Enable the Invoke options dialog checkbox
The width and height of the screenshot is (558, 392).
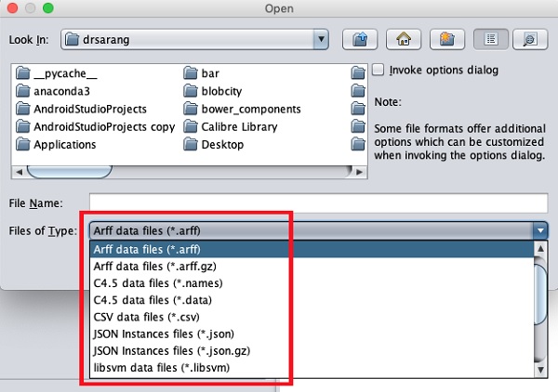pyautogui.click(x=378, y=70)
